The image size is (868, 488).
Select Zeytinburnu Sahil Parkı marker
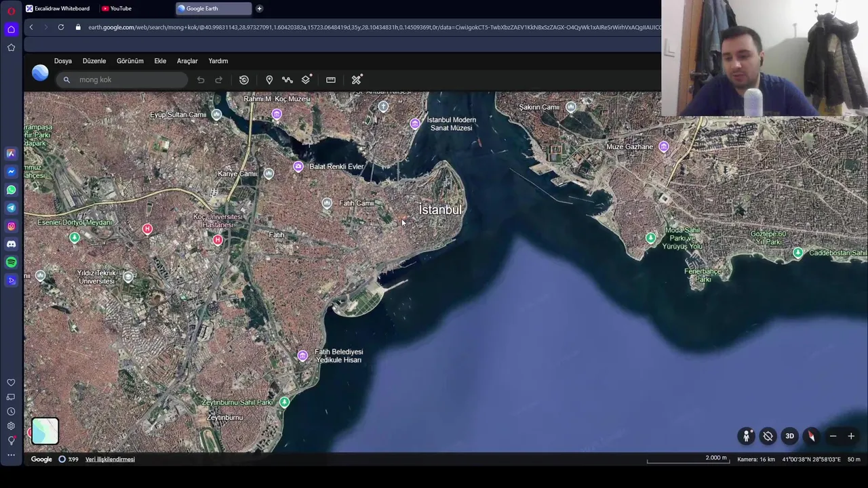click(x=284, y=403)
